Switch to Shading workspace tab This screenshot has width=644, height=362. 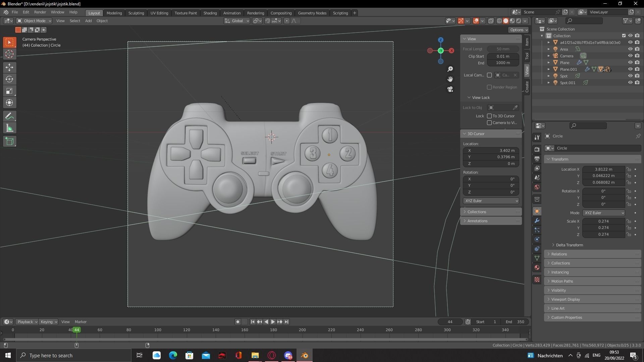210,13
